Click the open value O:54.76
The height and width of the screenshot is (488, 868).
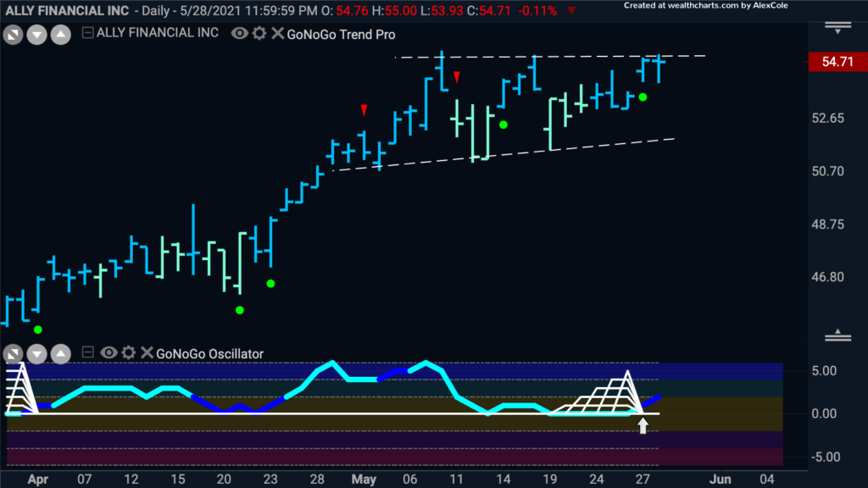click(x=344, y=10)
